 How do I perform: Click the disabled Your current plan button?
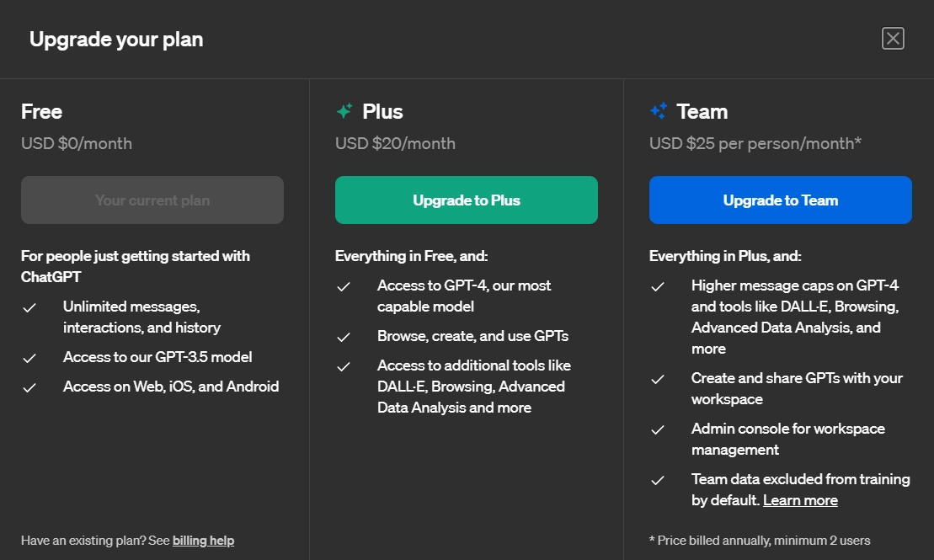pos(152,200)
